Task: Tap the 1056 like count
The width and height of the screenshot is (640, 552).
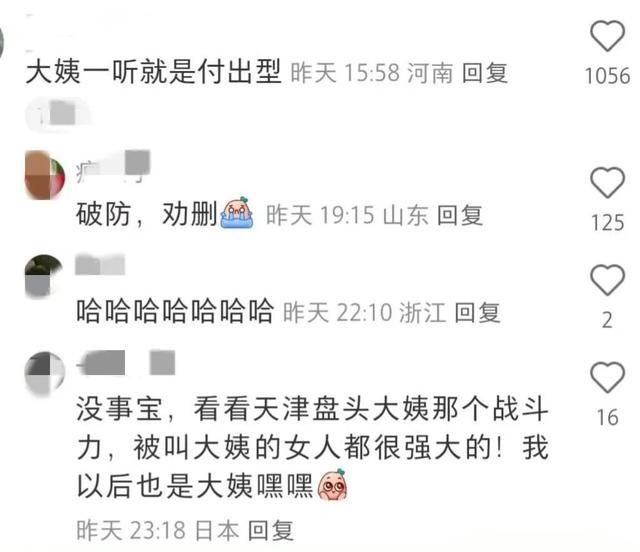Action: (x=608, y=76)
